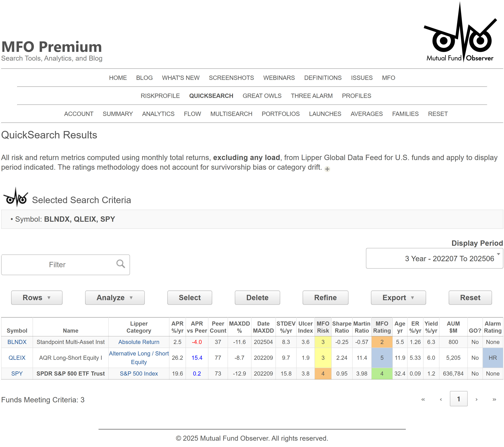Screen dimensions: 504x447
Task: Click the plus icon after the ratings methodology text
Action: 328,169
